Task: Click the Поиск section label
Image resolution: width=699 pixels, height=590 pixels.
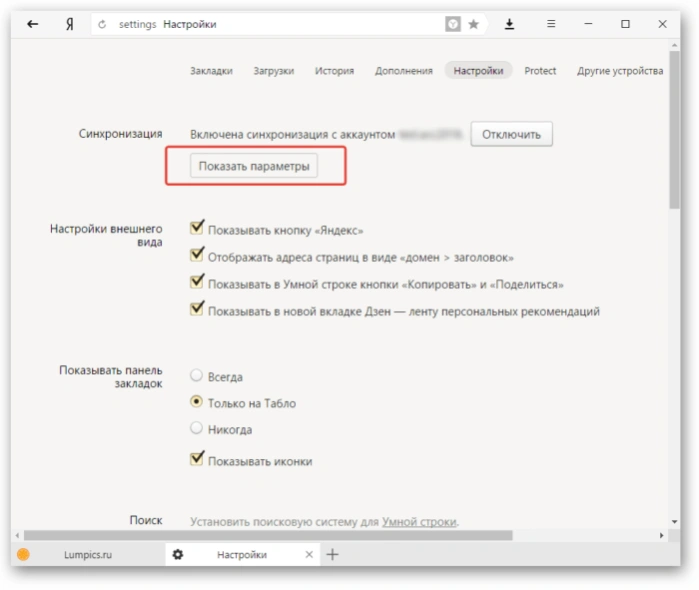Action: click(146, 520)
